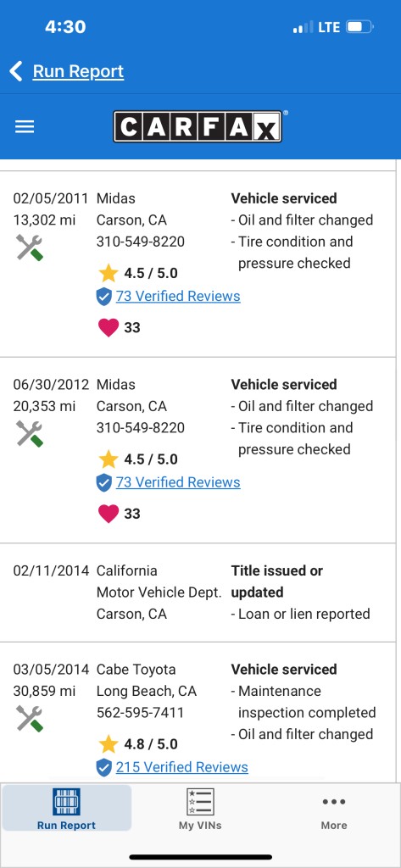Open 73 Verified Reviews for the 06/30/2012 entry
This screenshot has height=868, width=401.
178,482
